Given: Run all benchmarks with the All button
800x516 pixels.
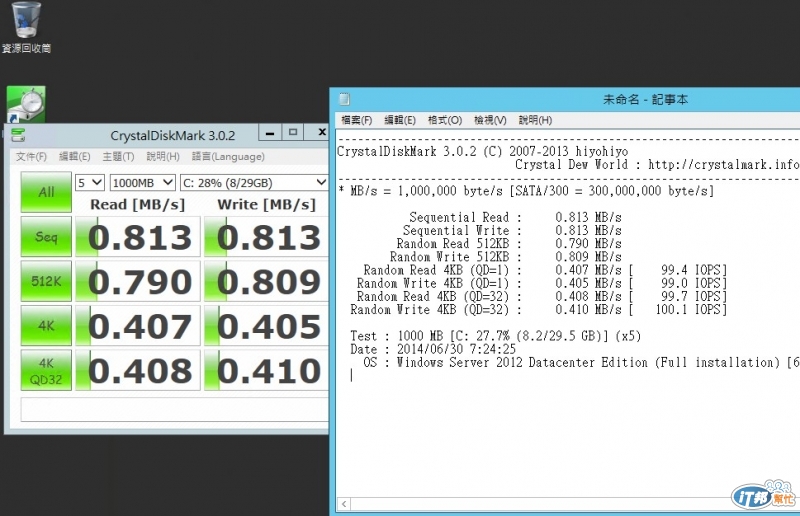Looking at the screenshot, I should [x=46, y=192].
